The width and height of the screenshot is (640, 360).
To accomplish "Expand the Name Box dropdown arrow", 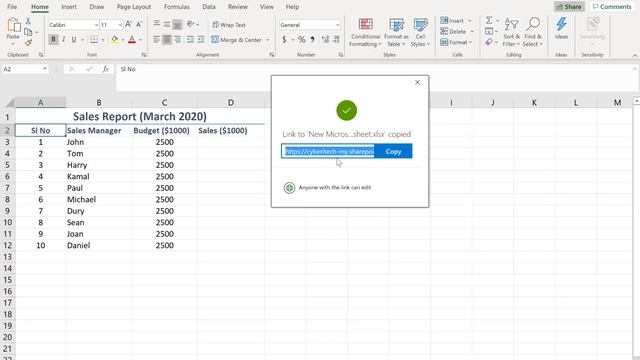I will click(x=44, y=69).
